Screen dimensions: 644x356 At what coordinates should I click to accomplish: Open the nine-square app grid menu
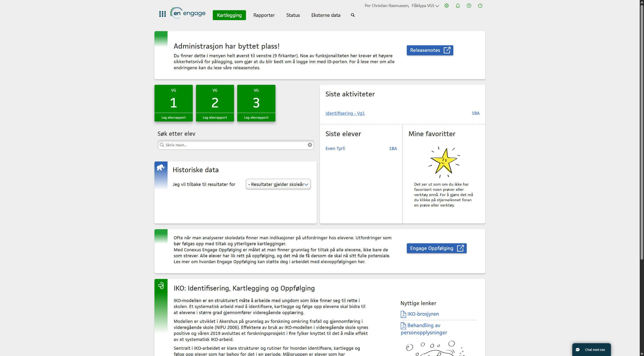click(162, 14)
